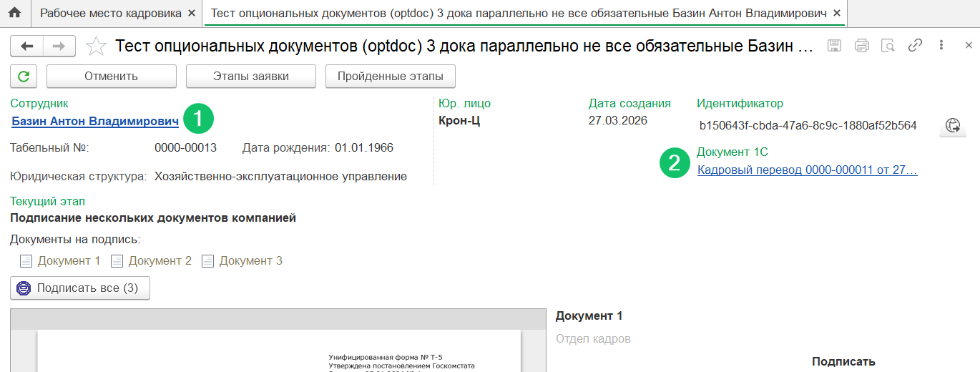Open Кадровый перевод 0000-000011 document link
The image size is (980, 372).
point(807,170)
